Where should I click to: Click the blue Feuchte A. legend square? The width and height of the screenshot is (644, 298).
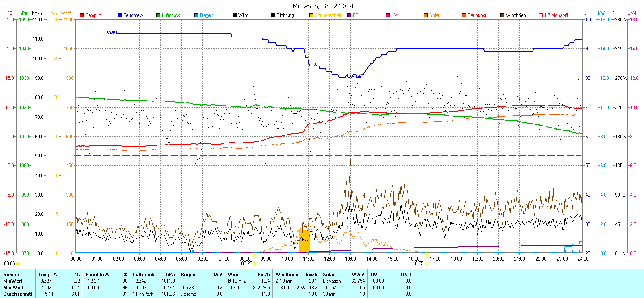click(120, 15)
